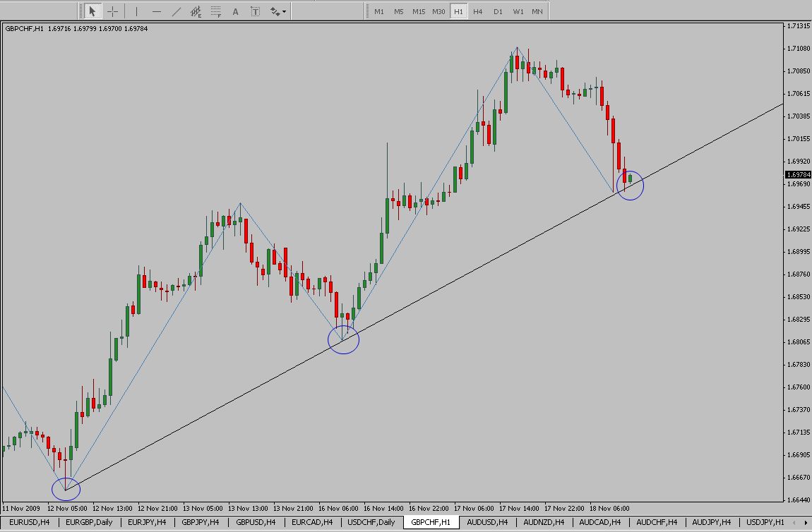Select the cursor arrow tool
The height and width of the screenshot is (532, 812).
92,11
